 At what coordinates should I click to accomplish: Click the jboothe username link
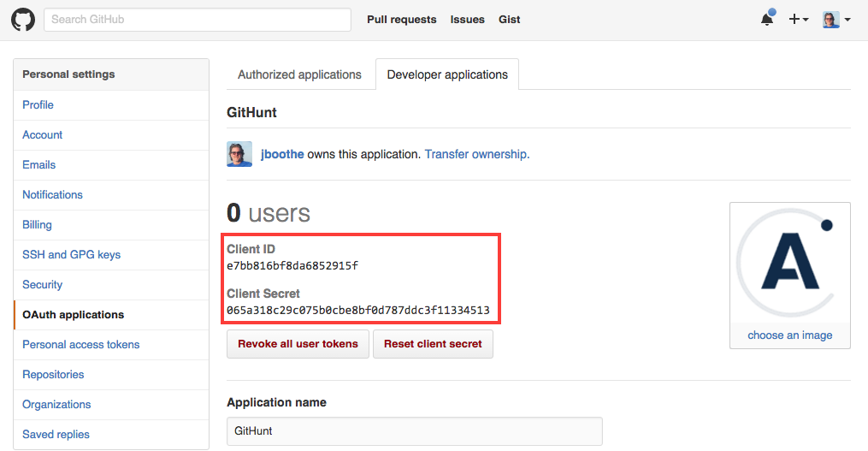pos(282,154)
